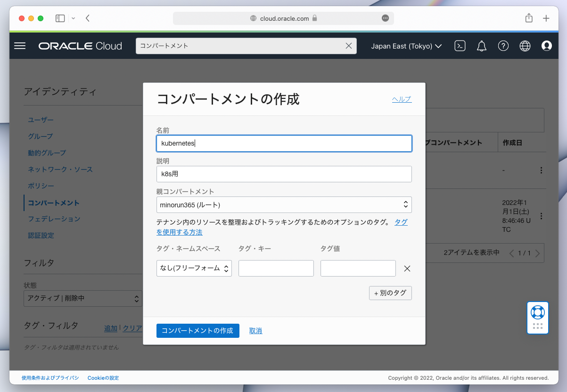
Task: Open the ヘルプ link in the dialog
Action: pyautogui.click(x=401, y=99)
